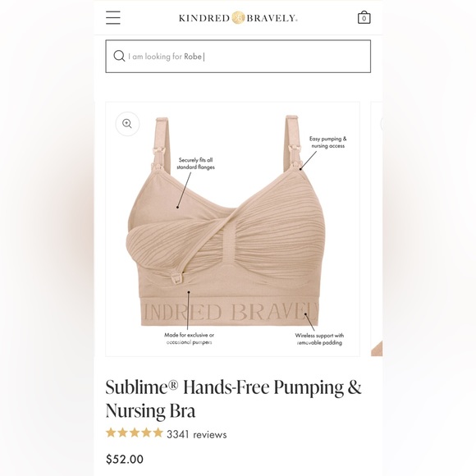Click the "Securely fits all standard flanges" label
This screenshot has width=476, height=476.
point(195,163)
